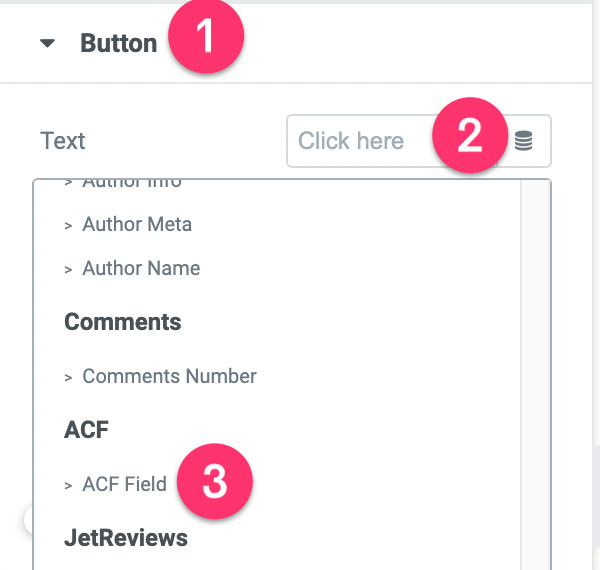The height and width of the screenshot is (570, 600).
Task: Click the ACF group heading
Action: (87, 430)
